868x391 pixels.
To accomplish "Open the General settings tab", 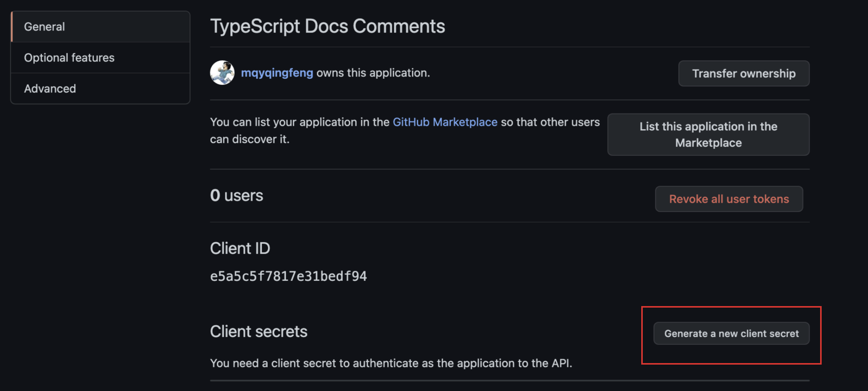I will 100,27.
